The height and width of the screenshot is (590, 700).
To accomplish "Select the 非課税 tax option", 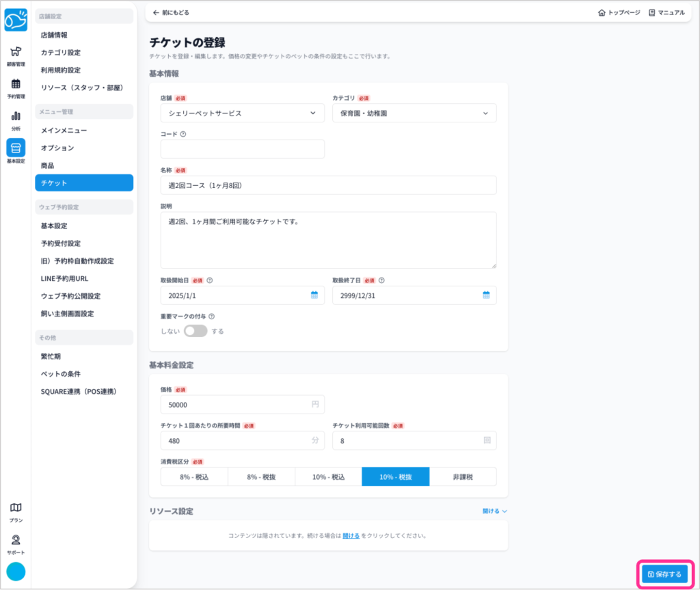I will tap(463, 477).
